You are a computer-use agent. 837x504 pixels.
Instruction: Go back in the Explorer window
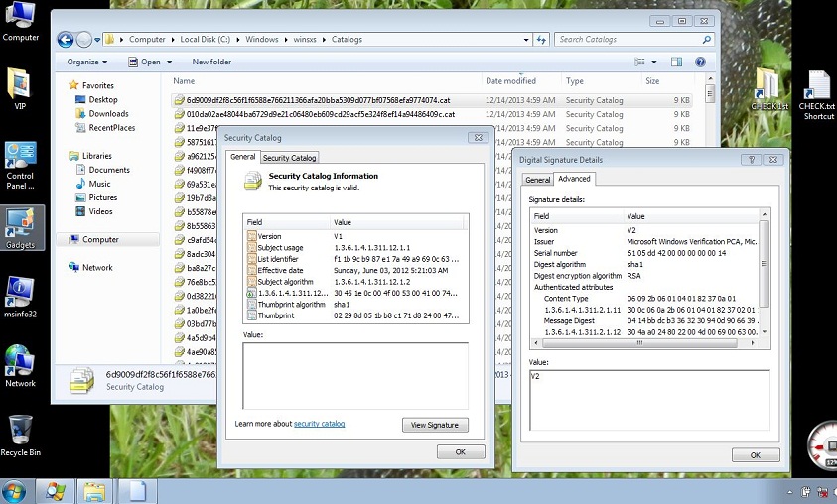click(66, 40)
